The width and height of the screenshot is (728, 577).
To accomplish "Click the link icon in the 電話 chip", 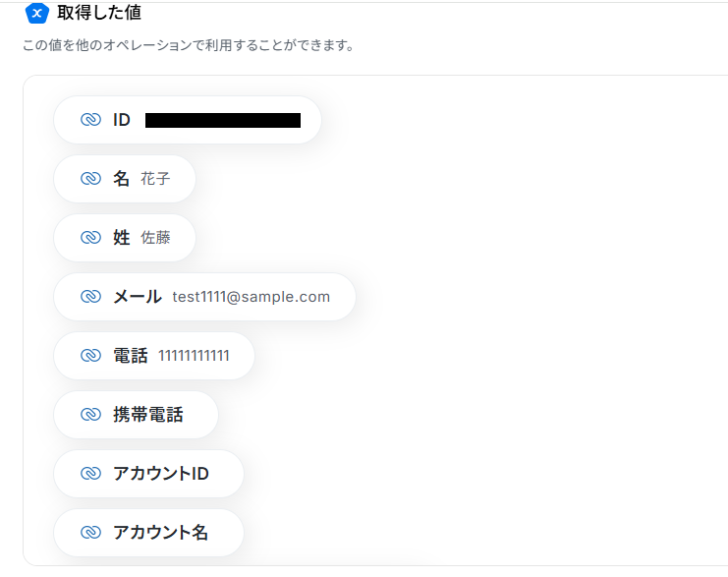I will tap(90, 356).
